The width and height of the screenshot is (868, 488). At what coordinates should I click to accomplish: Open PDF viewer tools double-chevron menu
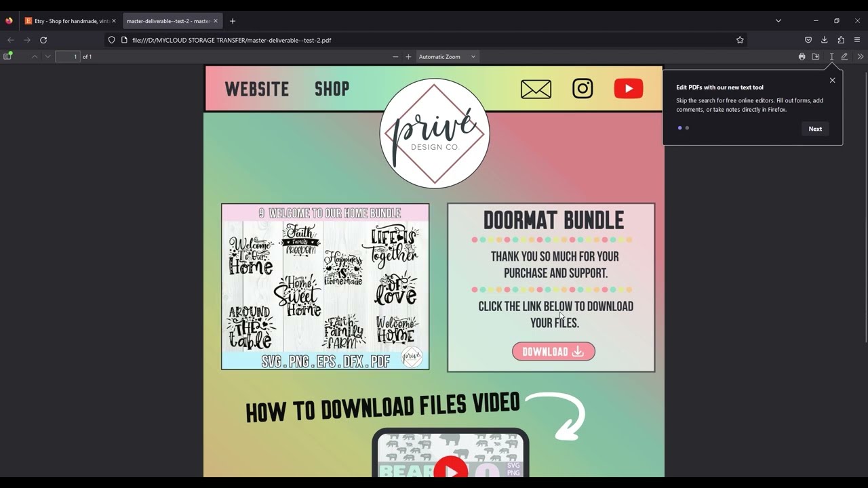(861, 57)
